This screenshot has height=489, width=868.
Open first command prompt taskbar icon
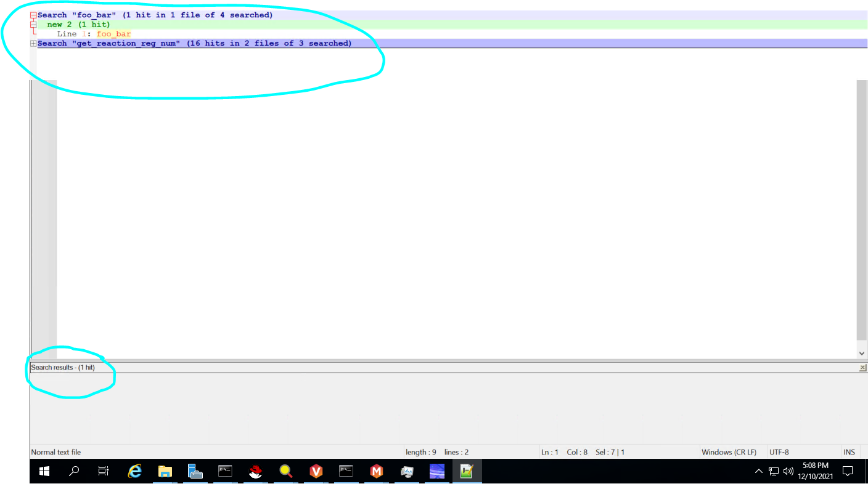225,472
